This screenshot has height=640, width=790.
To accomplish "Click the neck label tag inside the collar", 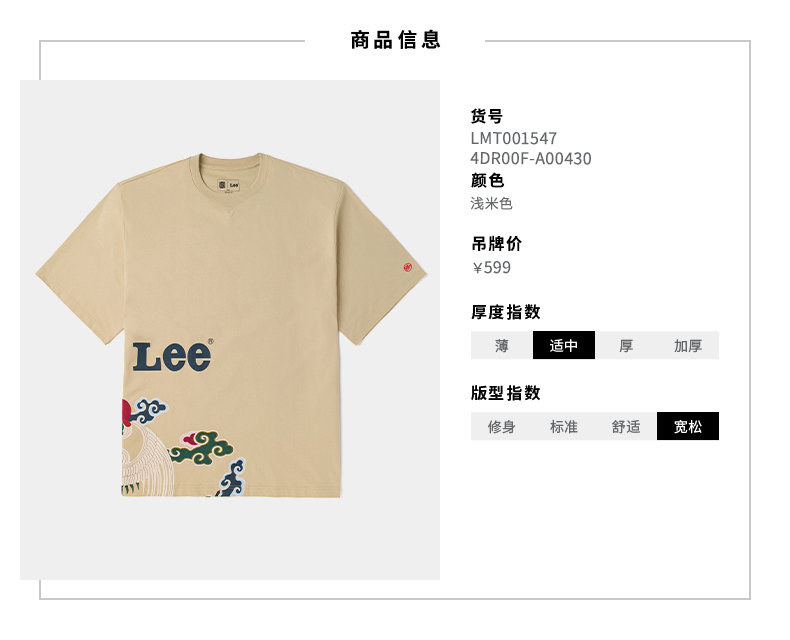I will coord(228,185).
